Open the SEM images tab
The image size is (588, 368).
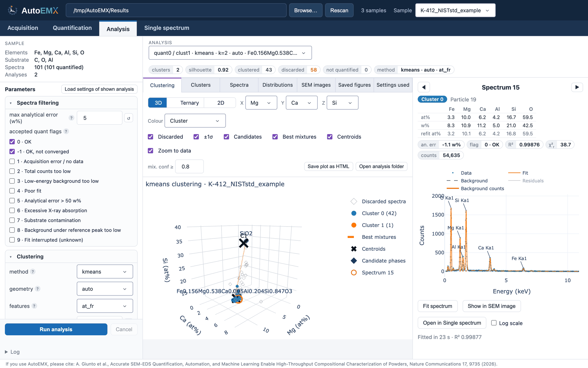(316, 85)
